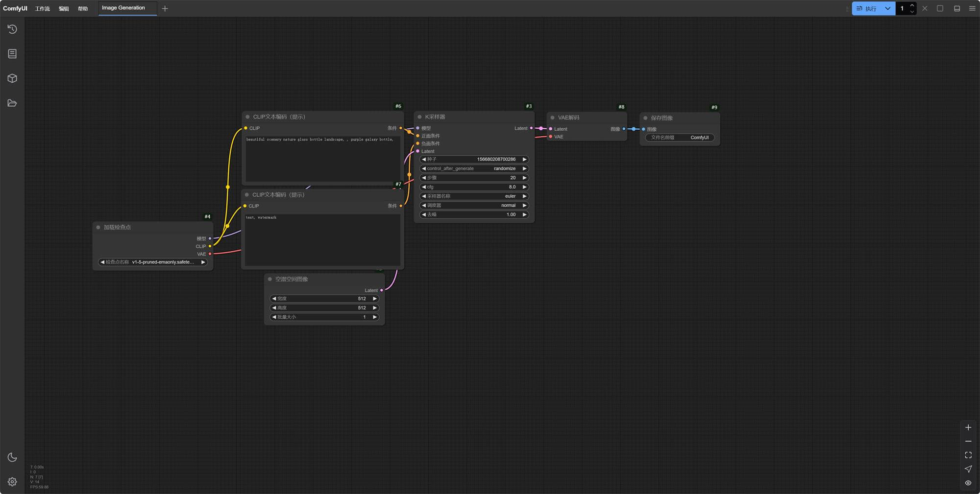Image resolution: width=980 pixels, height=494 pixels.
Task: Toggle link visibility eye icon
Action: [x=968, y=483]
